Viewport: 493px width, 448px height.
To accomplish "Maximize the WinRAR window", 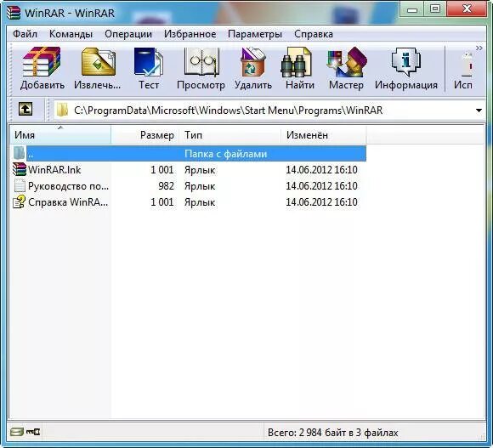I will click(435, 9).
